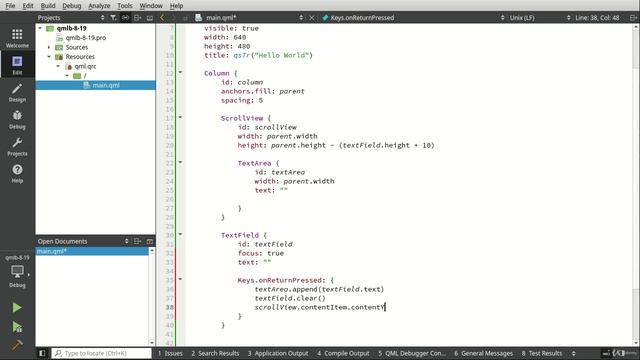Click the Type to locate search field
This screenshot has height=360, width=640.
tap(102, 353)
